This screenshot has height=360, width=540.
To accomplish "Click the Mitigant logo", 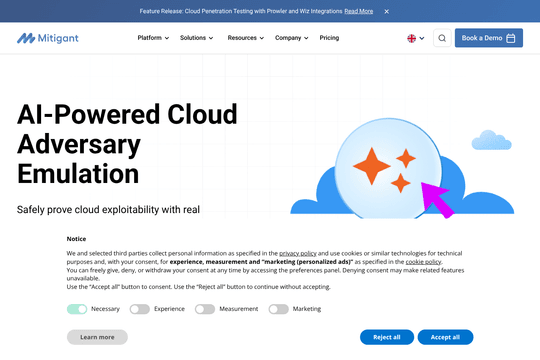I will (x=48, y=38).
